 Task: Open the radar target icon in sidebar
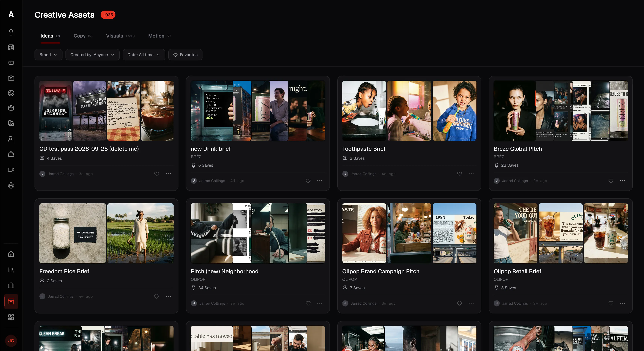coord(11,185)
